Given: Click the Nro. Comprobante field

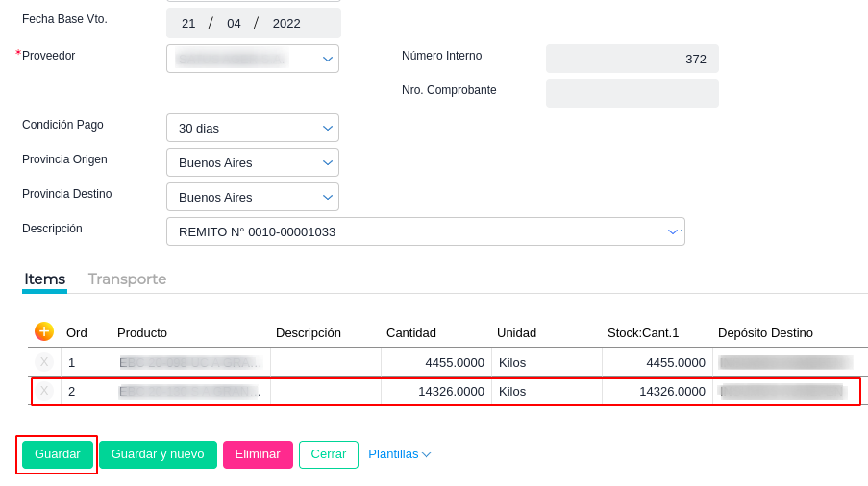Looking at the screenshot, I should 632,93.
